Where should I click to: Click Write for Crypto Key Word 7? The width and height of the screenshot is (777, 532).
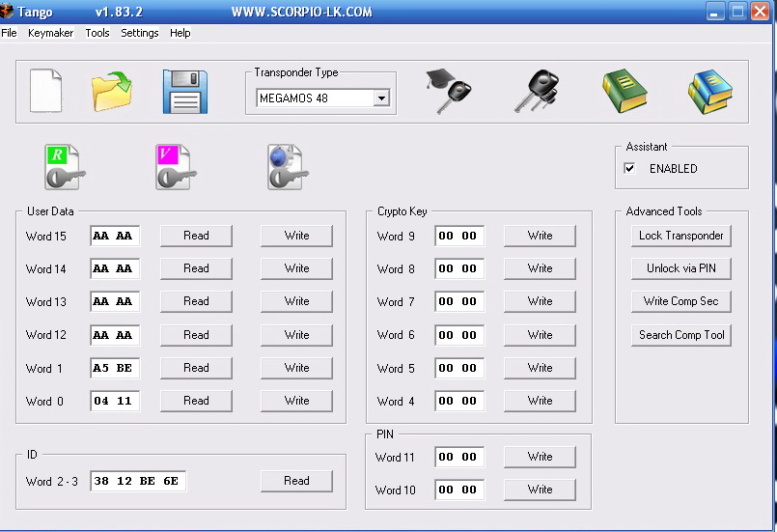pyautogui.click(x=541, y=301)
